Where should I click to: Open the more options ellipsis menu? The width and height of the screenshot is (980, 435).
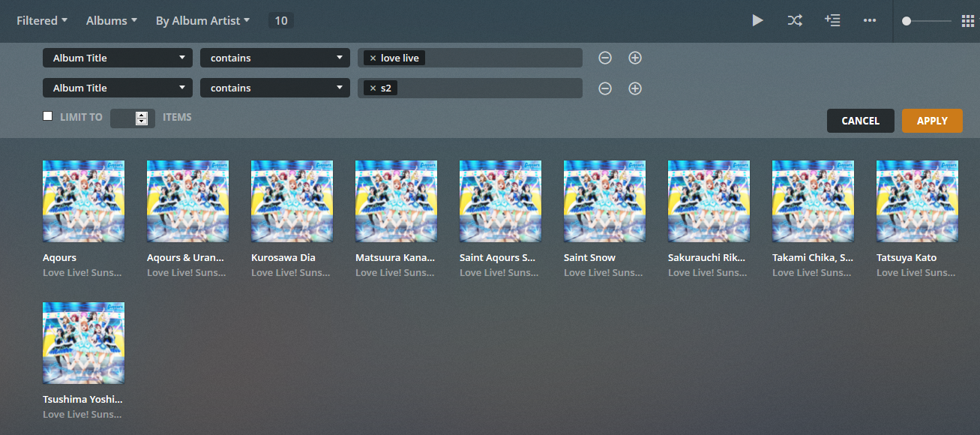click(870, 20)
